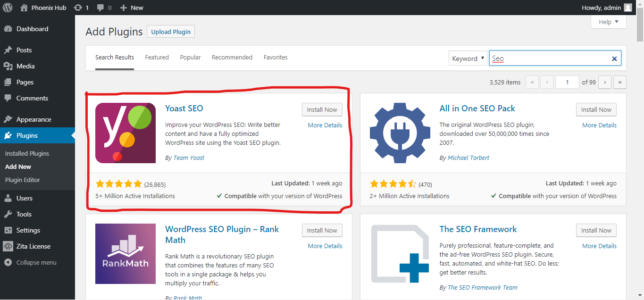This screenshot has width=644, height=300.
Task: Open The SEO Framework Team author link
Action: (x=483, y=288)
